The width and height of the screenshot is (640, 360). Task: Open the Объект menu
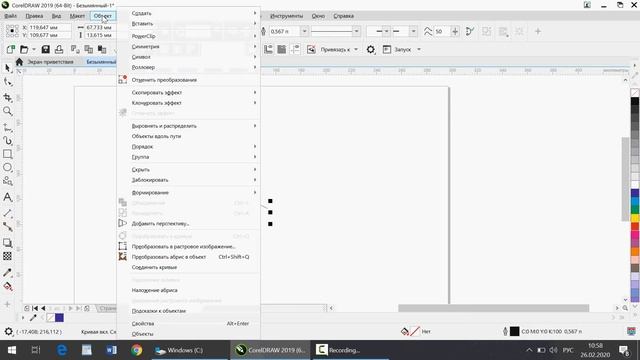102,16
